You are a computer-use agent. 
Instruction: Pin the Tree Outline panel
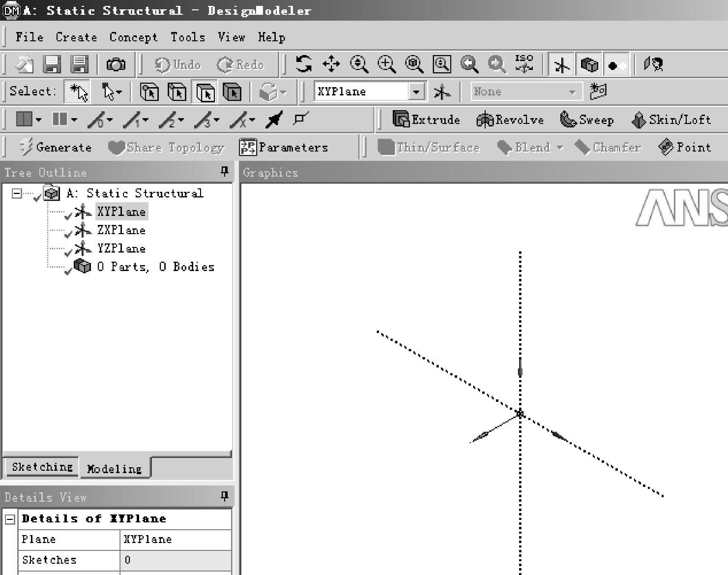tap(225, 171)
